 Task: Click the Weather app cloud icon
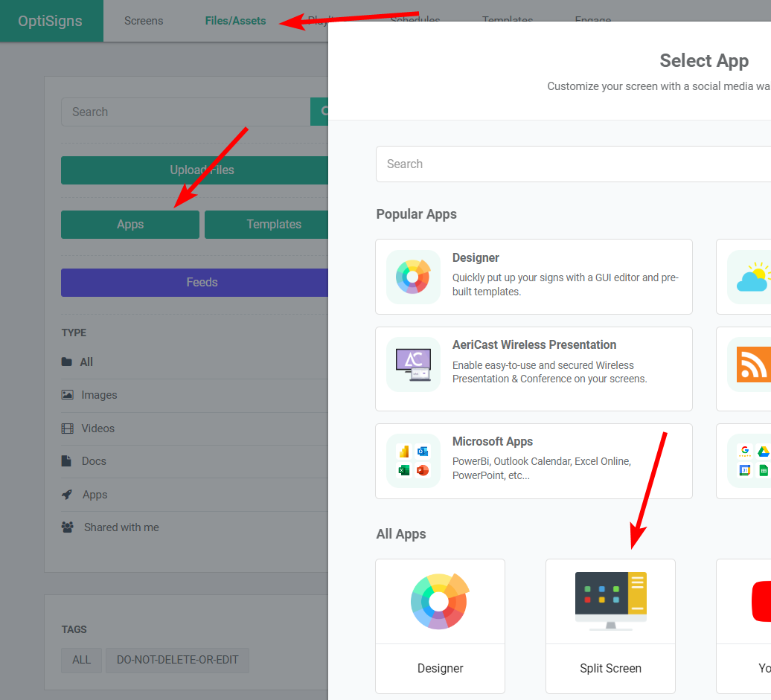pyautogui.click(x=750, y=277)
